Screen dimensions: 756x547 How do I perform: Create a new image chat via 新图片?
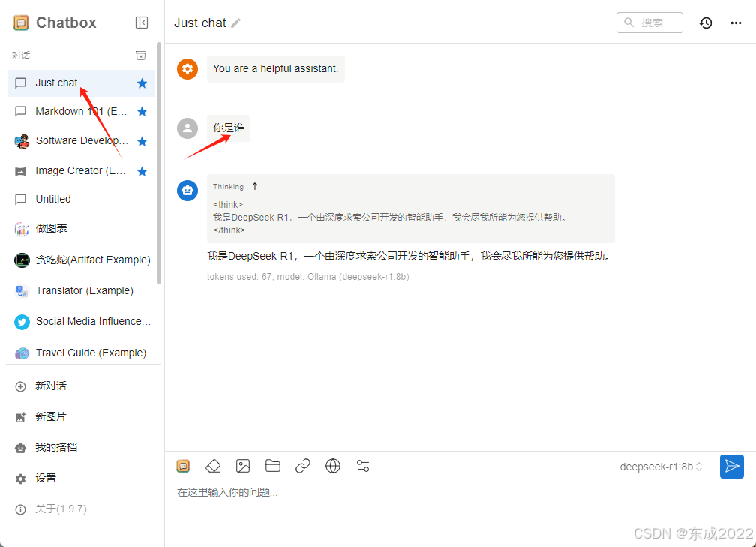click(81, 417)
